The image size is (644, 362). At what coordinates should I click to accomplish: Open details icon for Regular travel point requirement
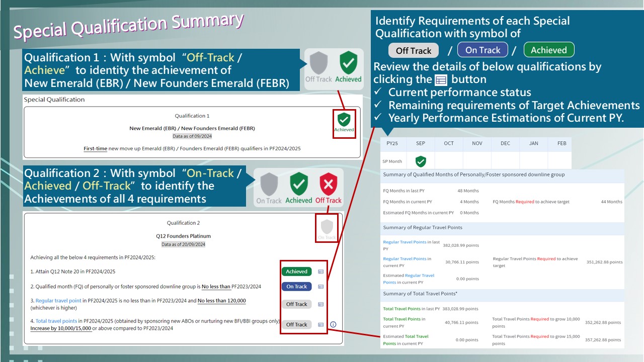[x=321, y=304]
